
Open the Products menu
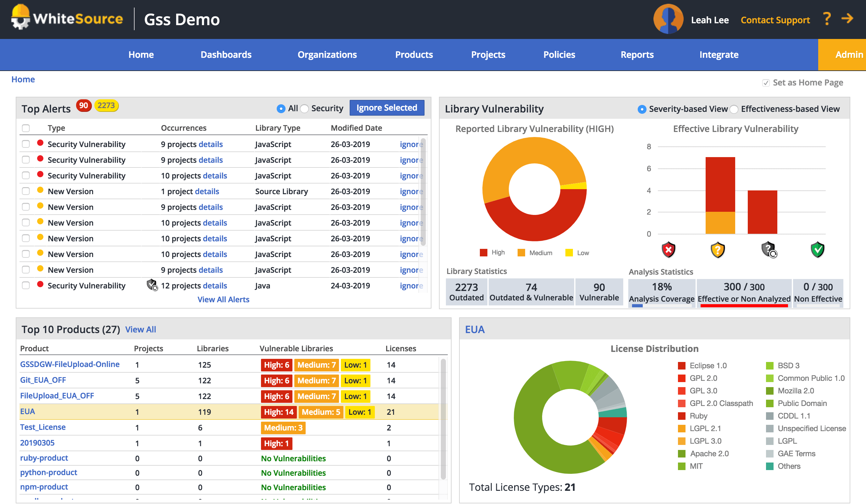coord(414,55)
